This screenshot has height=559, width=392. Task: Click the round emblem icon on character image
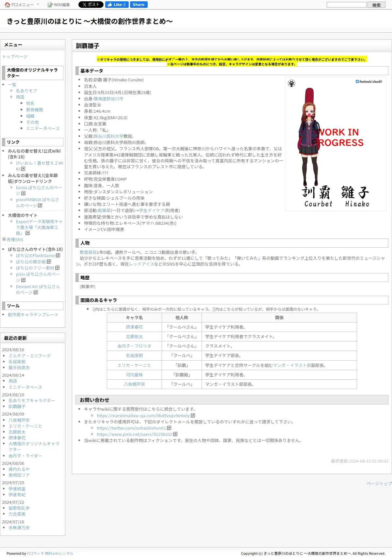(291, 83)
